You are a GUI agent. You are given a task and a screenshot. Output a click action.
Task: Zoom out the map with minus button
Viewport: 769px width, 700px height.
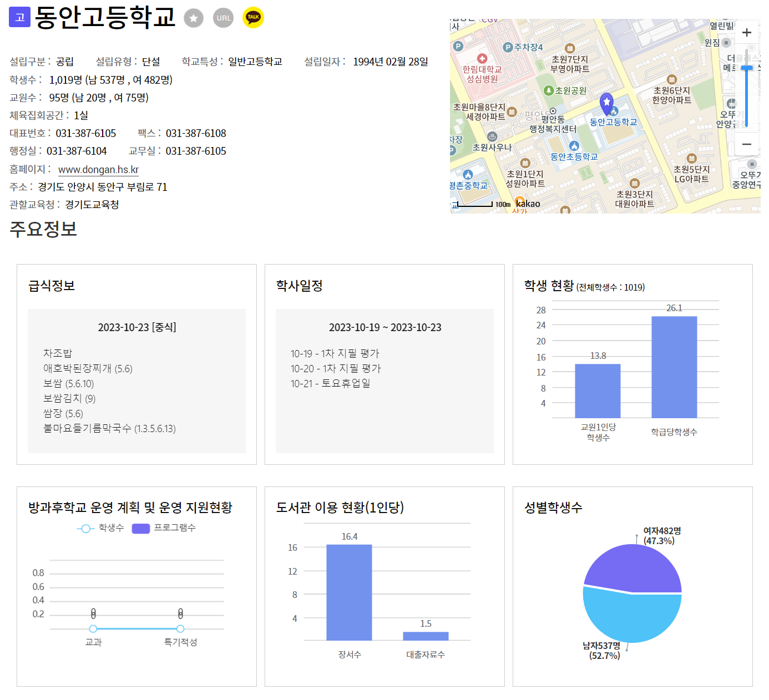[x=747, y=144]
